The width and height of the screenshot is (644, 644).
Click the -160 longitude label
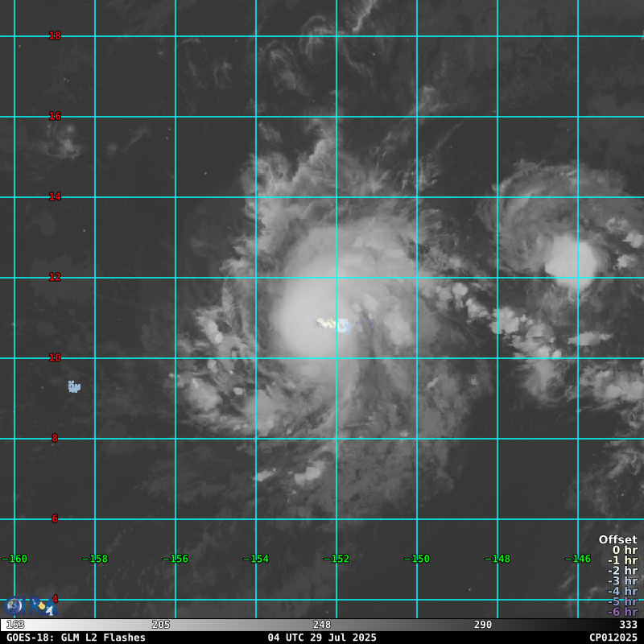(14, 559)
